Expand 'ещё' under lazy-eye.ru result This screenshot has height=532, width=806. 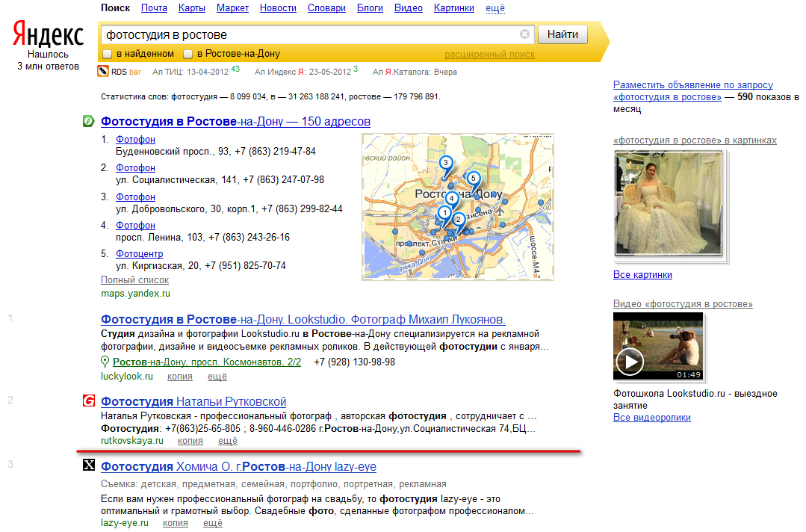213,523
